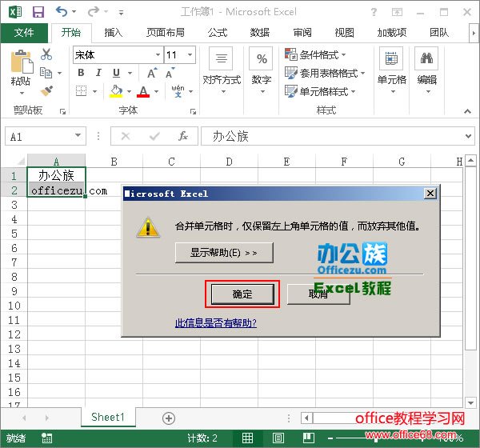This screenshot has width=480, height=448.
Task: Switch to the Formulas tab
Action: (x=218, y=33)
